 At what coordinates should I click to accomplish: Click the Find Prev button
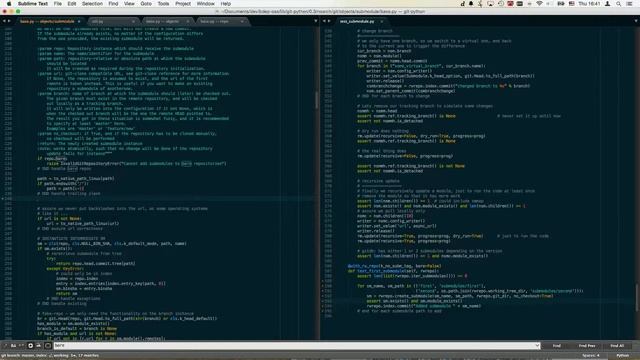pyautogui.click(x=587, y=346)
